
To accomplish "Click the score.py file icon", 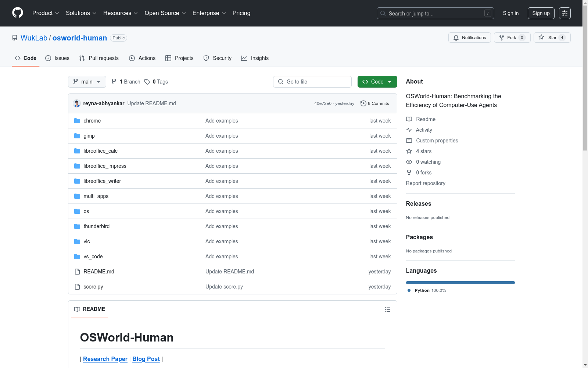I will (x=77, y=287).
